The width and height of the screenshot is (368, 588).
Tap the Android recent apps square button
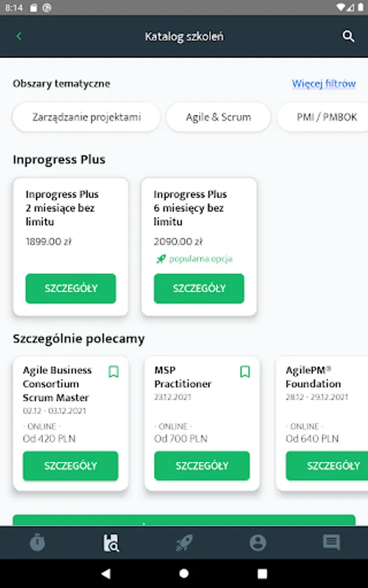262,574
